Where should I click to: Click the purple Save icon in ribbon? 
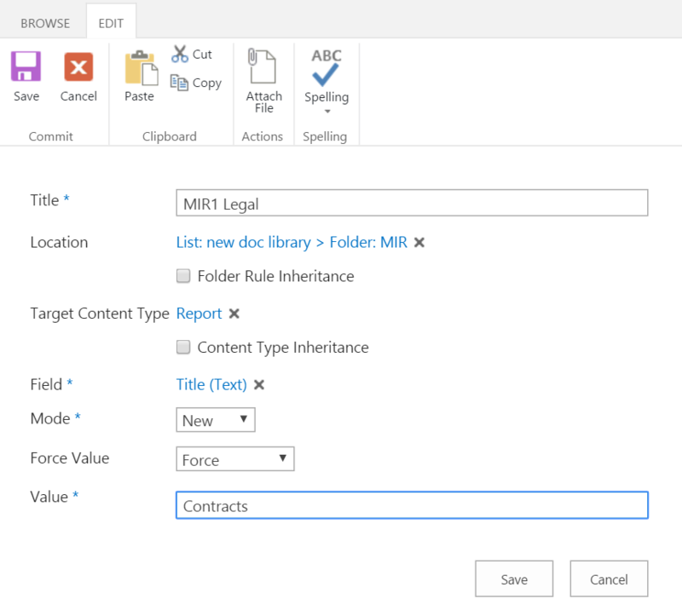tap(26, 67)
